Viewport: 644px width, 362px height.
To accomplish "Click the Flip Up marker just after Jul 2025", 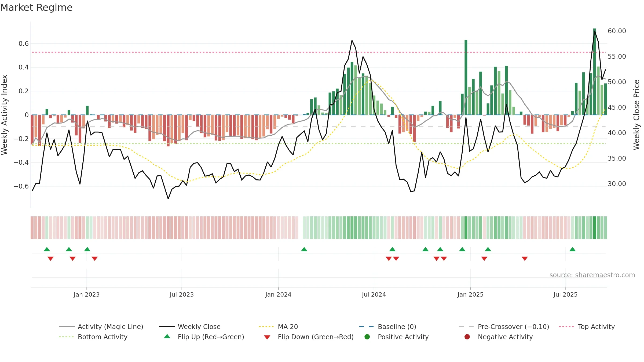I will click(572, 249).
